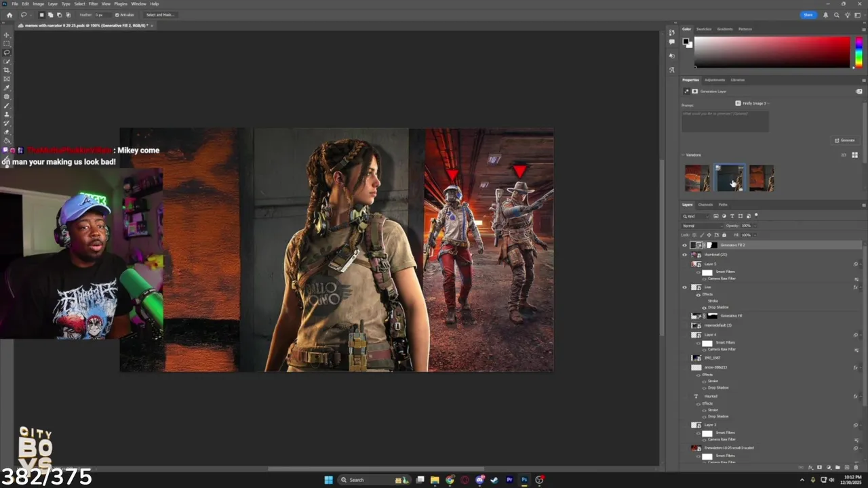The image size is (868, 488).
Task: Toggle visibility of the Live layer
Action: point(684,287)
